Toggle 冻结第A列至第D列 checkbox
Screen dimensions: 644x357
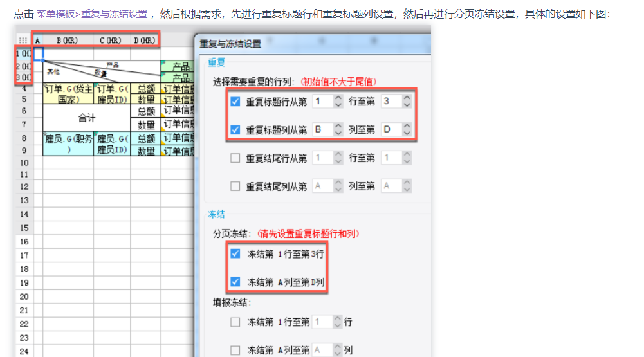click(x=235, y=282)
